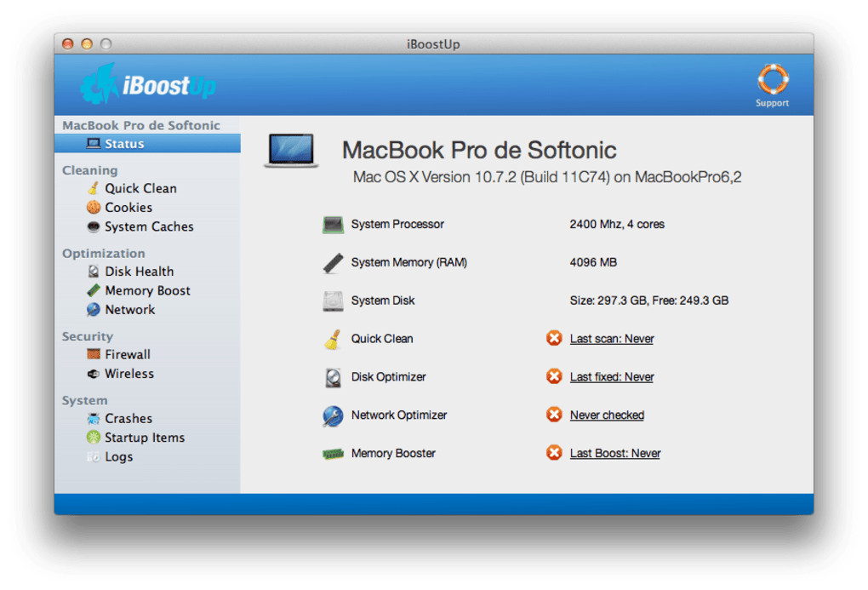
Task: Click the Memory Boost RAM icon in sidebar
Action: click(93, 290)
